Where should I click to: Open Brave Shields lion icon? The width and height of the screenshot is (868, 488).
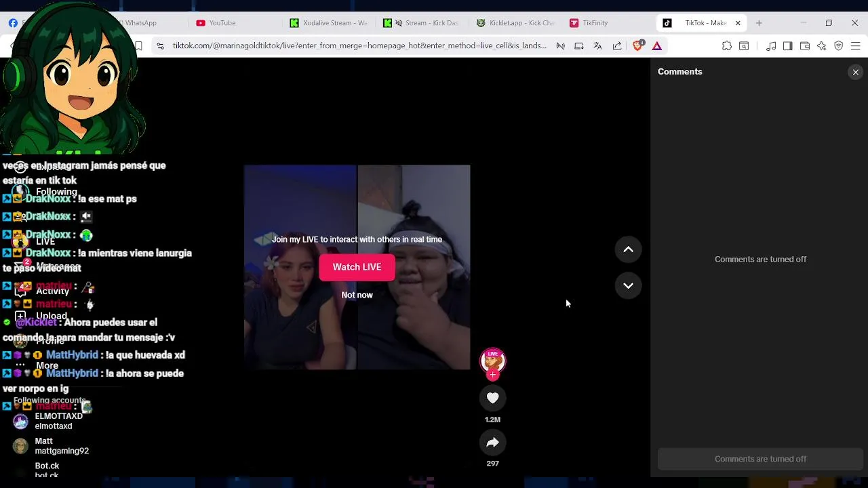tap(638, 46)
